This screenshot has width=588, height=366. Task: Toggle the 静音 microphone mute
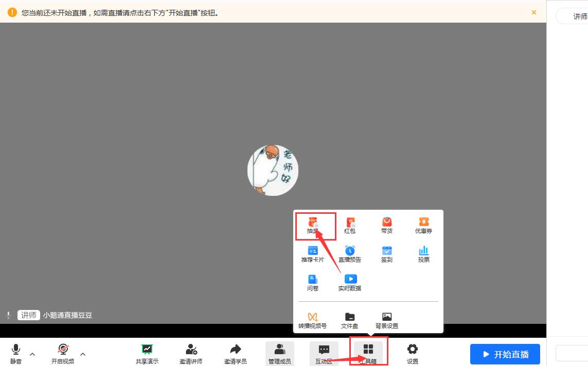click(16, 354)
